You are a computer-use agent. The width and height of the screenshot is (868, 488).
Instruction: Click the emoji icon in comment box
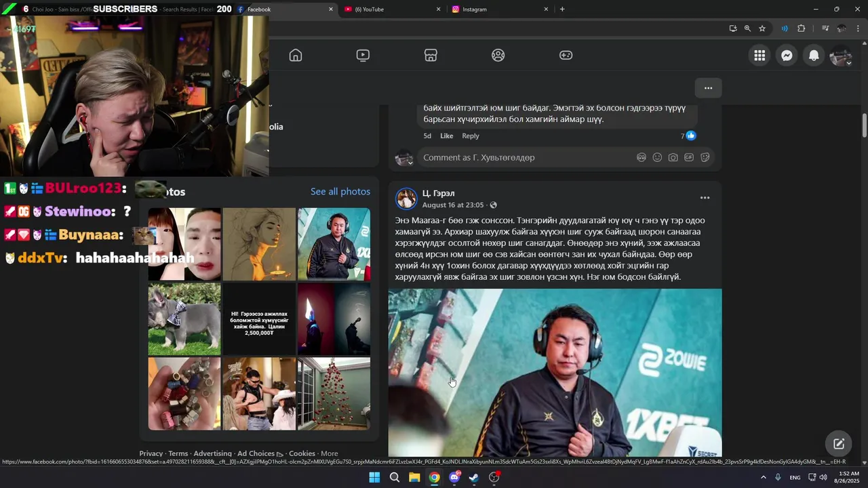(x=657, y=157)
